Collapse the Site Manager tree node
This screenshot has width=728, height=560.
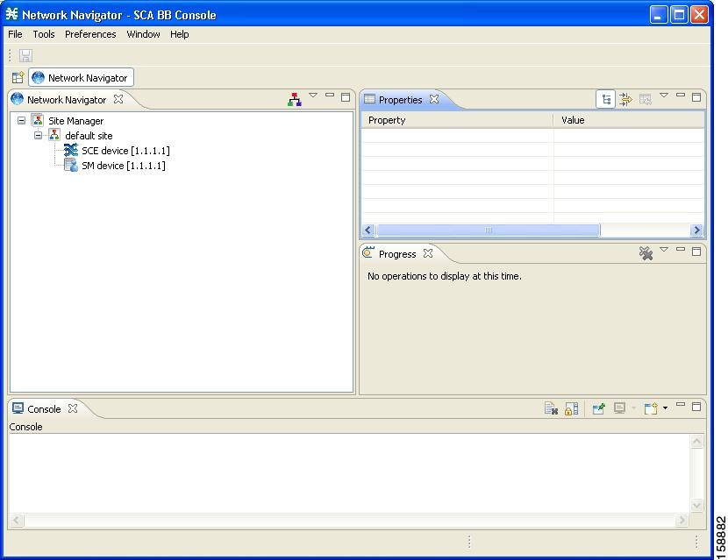(21, 120)
